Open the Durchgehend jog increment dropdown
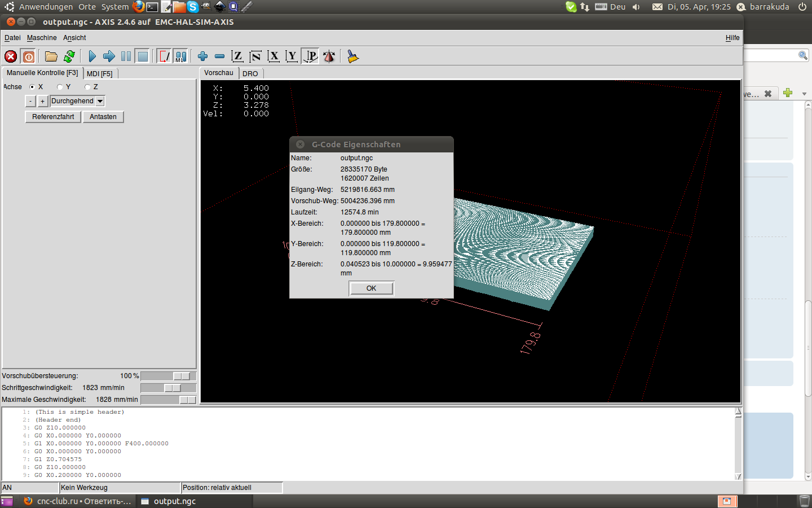 tap(100, 101)
